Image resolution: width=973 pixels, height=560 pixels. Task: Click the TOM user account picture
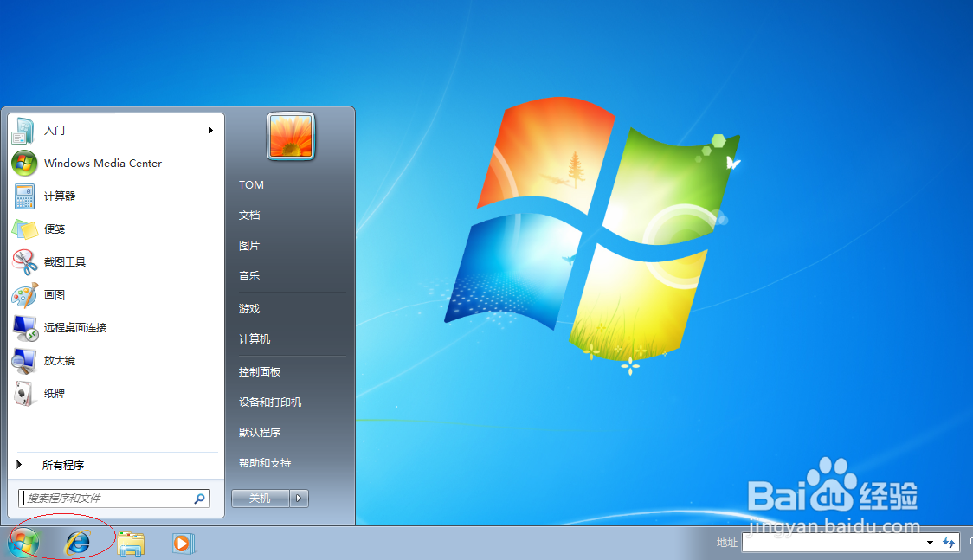(291, 136)
